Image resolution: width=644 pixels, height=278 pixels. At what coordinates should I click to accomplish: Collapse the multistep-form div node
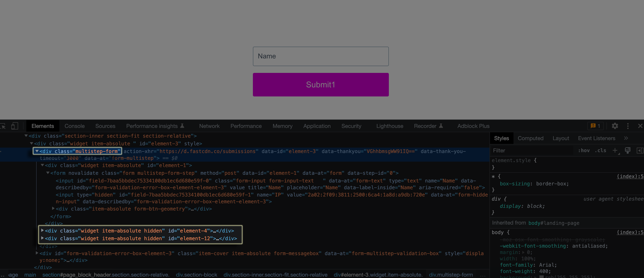(37, 151)
